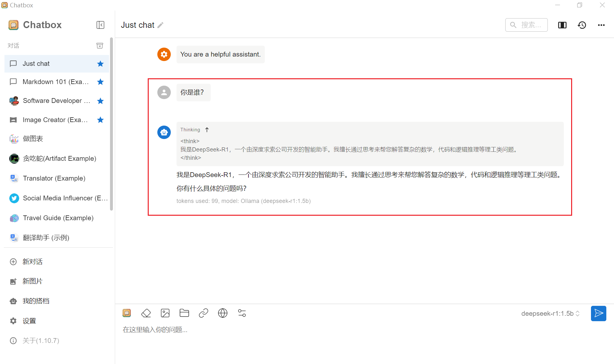Open the three-dots more menu
The image size is (614, 364).
tap(601, 25)
